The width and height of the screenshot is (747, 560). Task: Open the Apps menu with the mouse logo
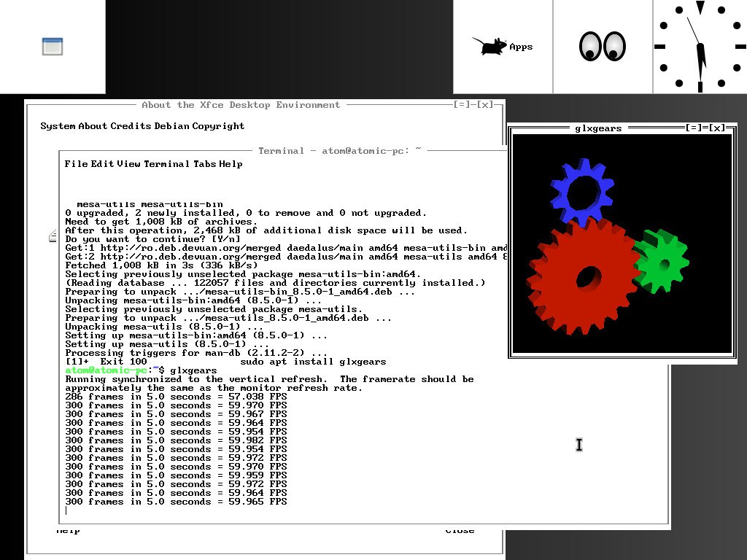[502, 47]
